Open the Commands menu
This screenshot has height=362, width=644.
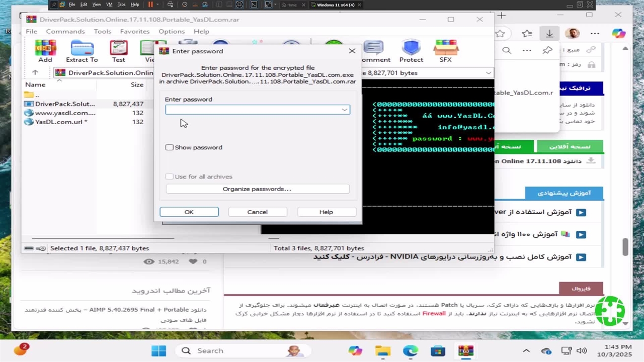click(x=65, y=31)
